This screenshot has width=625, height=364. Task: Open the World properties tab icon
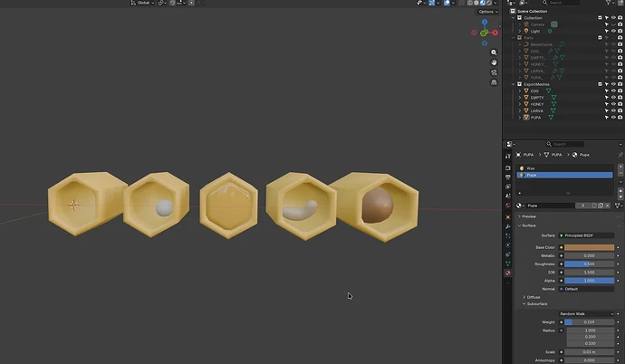(x=508, y=206)
